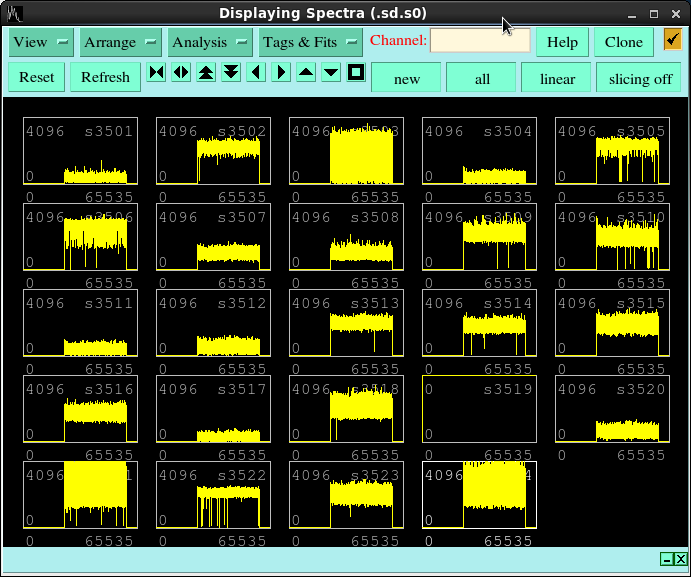Toggle the linear scale button

point(557,78)
